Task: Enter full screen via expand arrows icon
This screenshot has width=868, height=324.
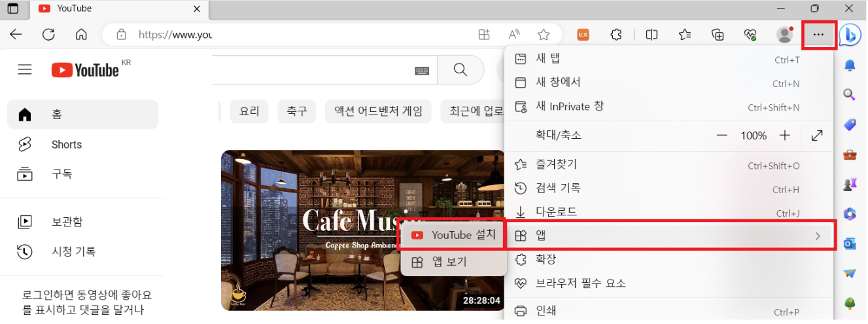Action: (x=817, y=135)
